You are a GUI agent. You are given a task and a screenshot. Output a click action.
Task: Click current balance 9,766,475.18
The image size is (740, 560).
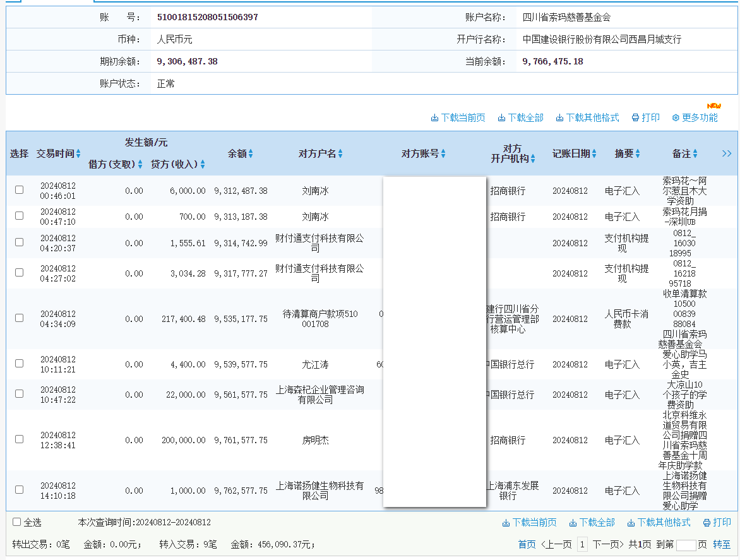point(552,61)
